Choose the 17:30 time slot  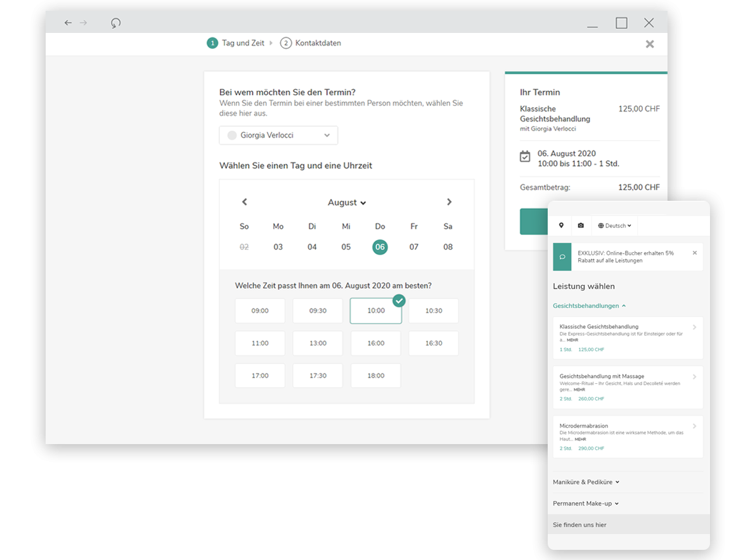tap(318, 375)
